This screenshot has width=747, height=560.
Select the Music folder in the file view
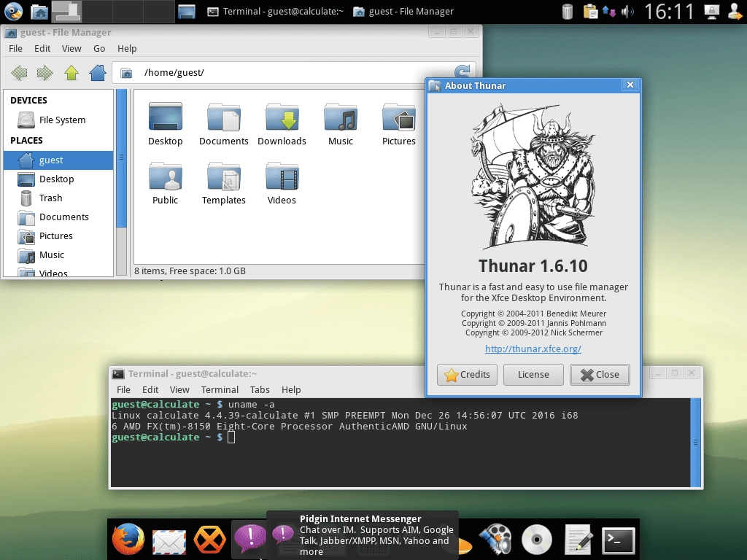point(341,123)
